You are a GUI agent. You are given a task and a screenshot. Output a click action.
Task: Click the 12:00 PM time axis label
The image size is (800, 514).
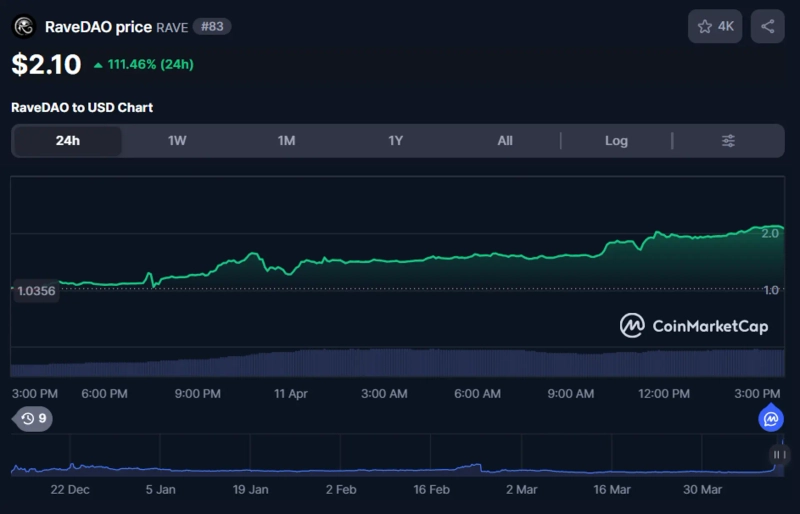click(664, 394)
